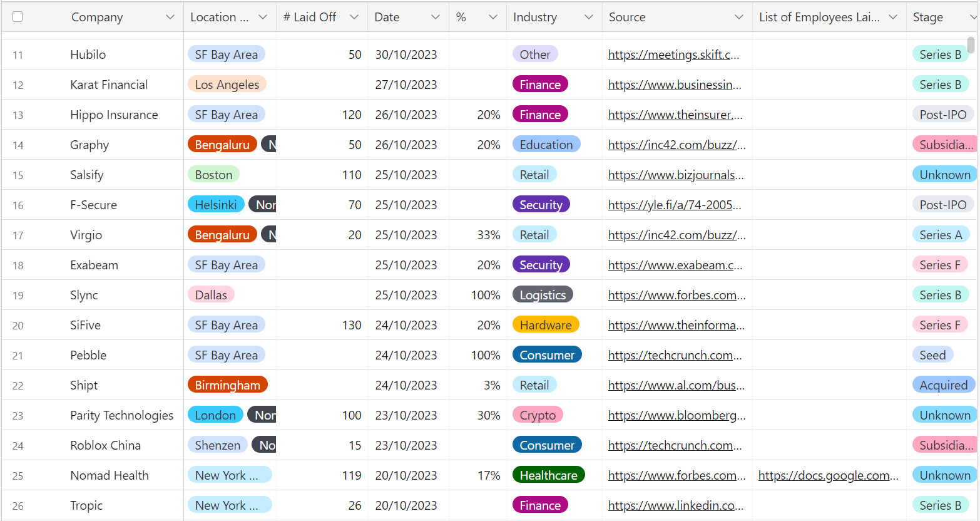The image size is (980, 521).
Task: Click the Los Angeles location tag
Action: pyautogui.click(x=227, y=85)
